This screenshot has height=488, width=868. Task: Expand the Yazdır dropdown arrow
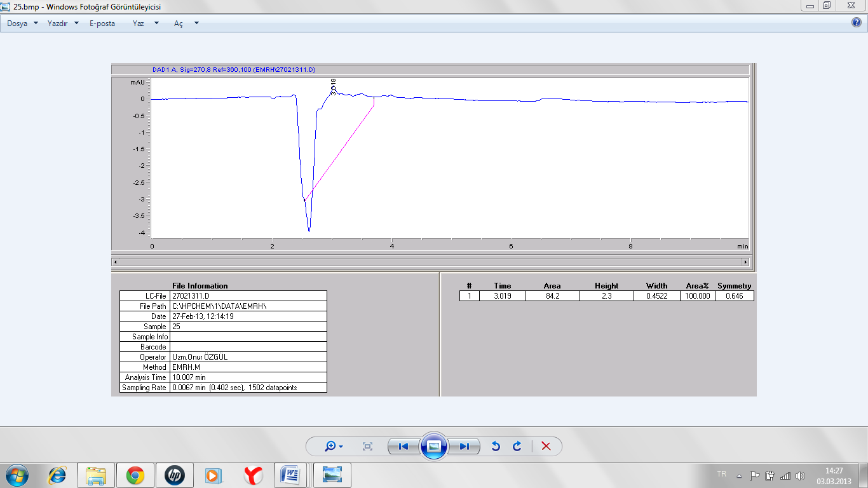[x=76, y=24]
